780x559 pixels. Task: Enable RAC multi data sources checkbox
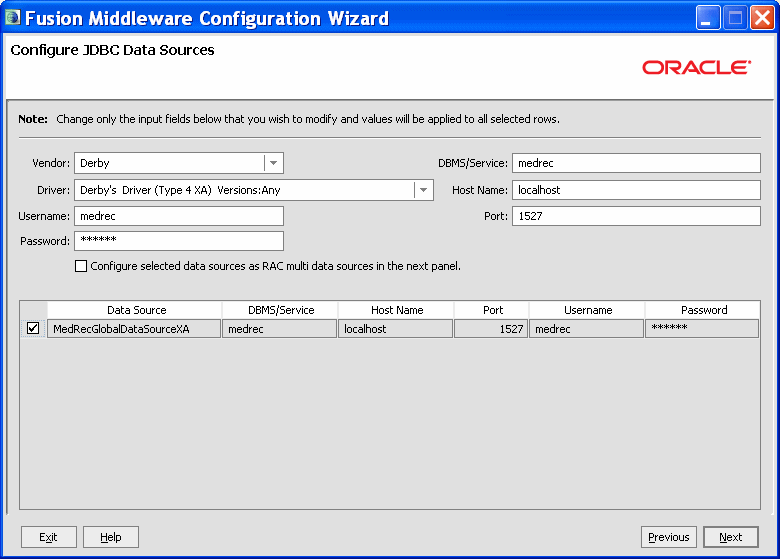pos(81,266)
